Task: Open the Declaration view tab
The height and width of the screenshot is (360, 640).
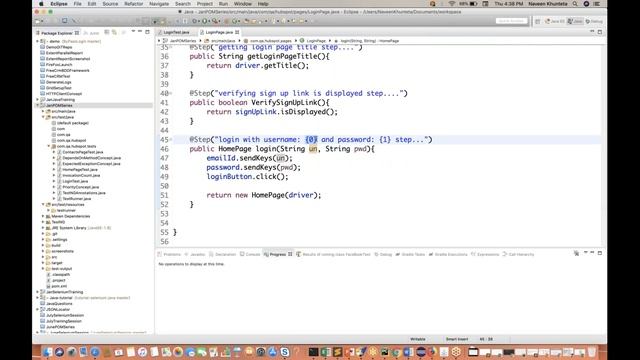Action: [x=222, y=254]
